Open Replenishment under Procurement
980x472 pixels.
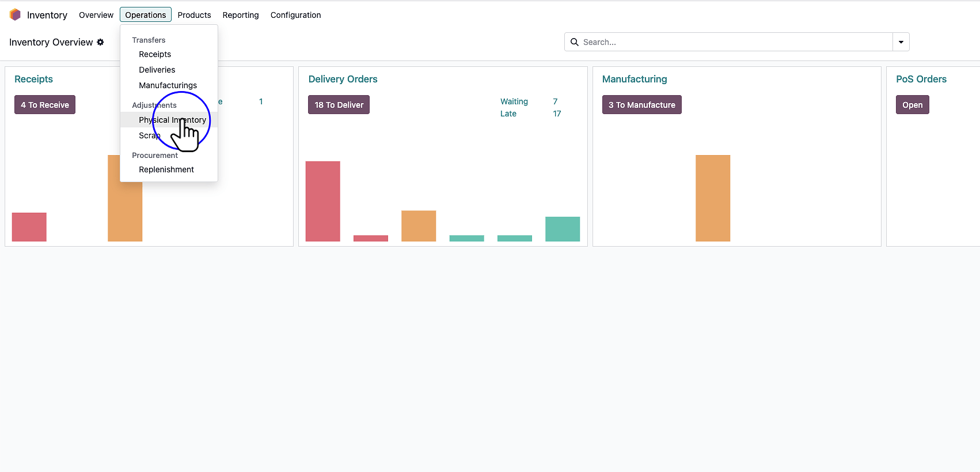[x=166, y=169]
